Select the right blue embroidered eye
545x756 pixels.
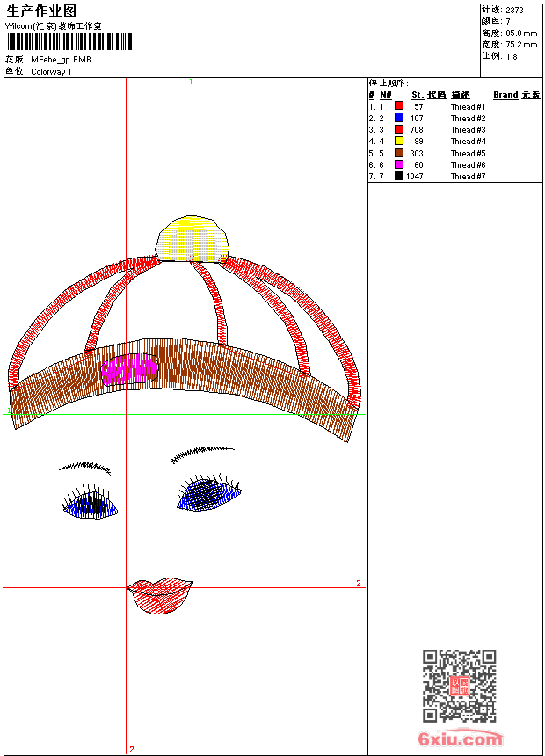tap(208, 495)
